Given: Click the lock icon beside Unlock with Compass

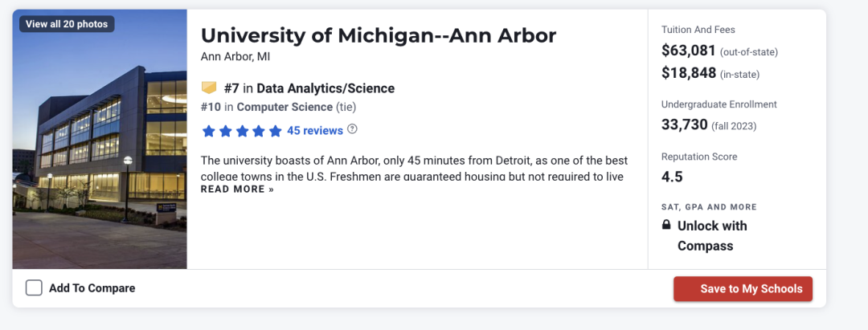Looking at the screenshot, I should [666, 226].
